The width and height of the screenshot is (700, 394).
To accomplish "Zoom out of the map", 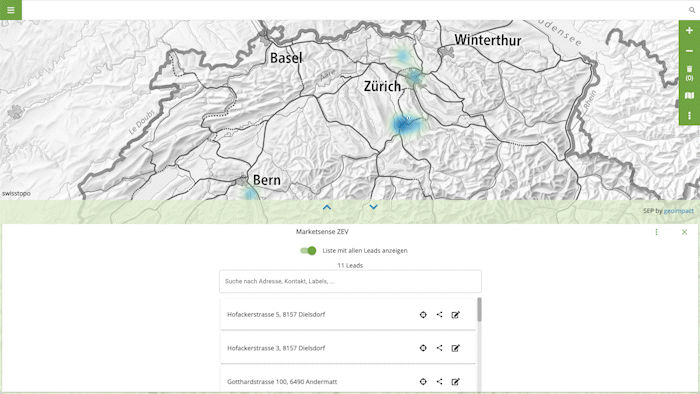I will (x=689, y=51).
